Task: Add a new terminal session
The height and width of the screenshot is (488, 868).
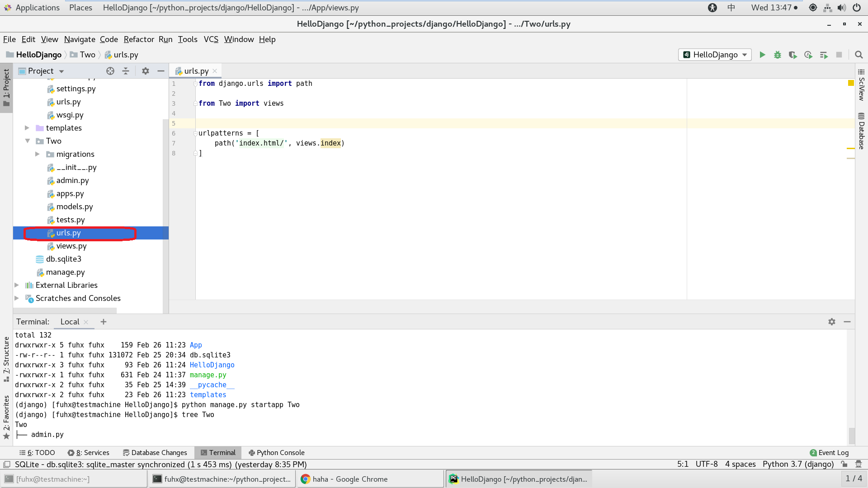Action: (104, 322)
